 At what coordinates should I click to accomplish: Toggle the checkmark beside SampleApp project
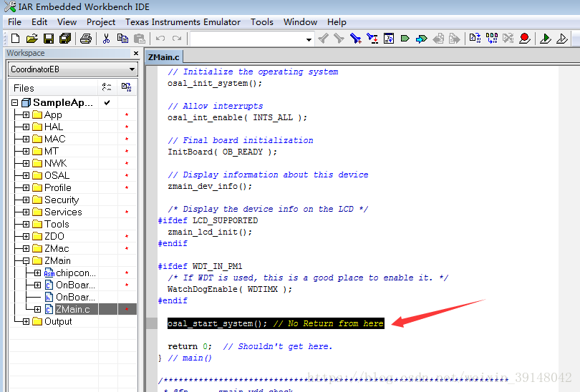[x=107, y=103]
